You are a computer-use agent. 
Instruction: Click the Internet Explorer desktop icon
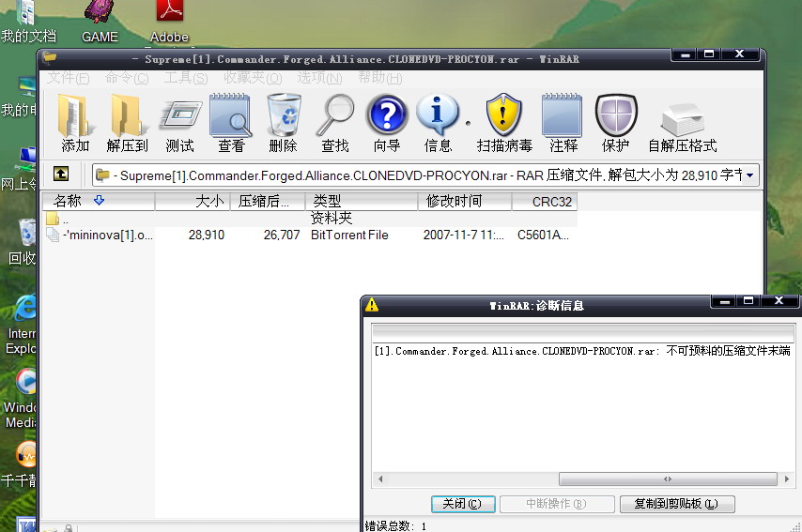pyautogui.click(x=22, y=325)
